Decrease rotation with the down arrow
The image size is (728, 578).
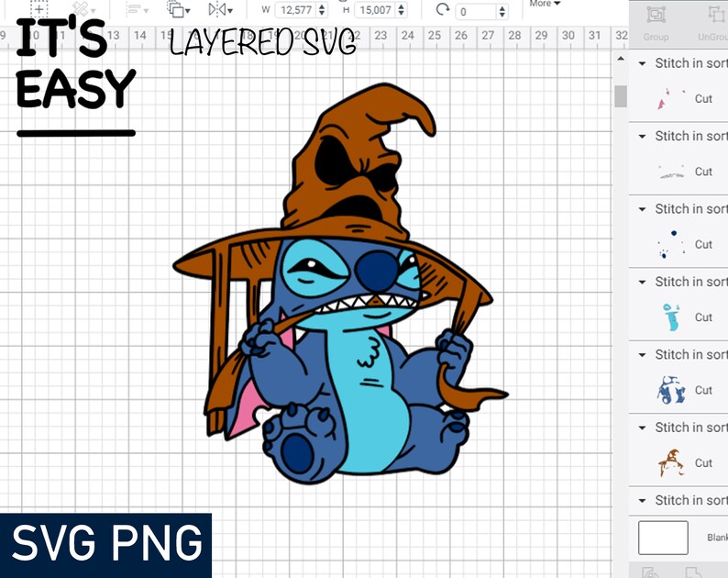[x=502, y=15]
